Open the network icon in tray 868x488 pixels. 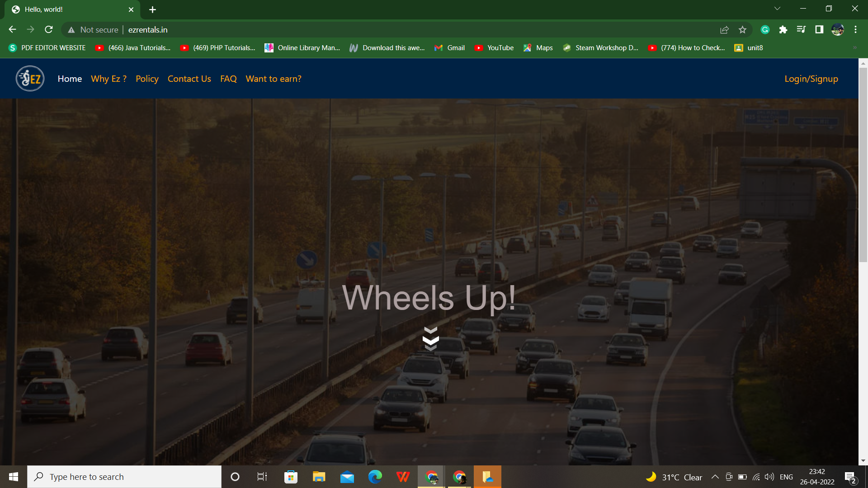(x=756, y=477)
